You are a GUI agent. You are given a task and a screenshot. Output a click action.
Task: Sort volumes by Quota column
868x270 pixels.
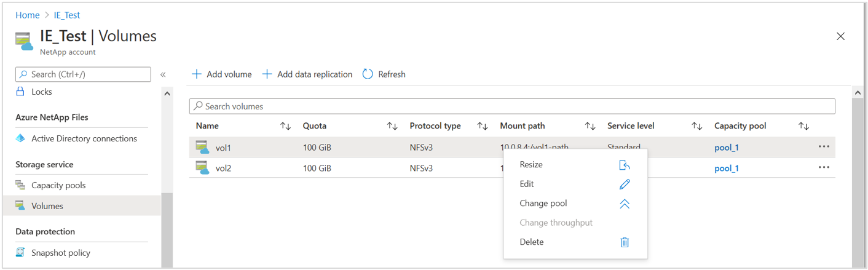pos(392,126)
